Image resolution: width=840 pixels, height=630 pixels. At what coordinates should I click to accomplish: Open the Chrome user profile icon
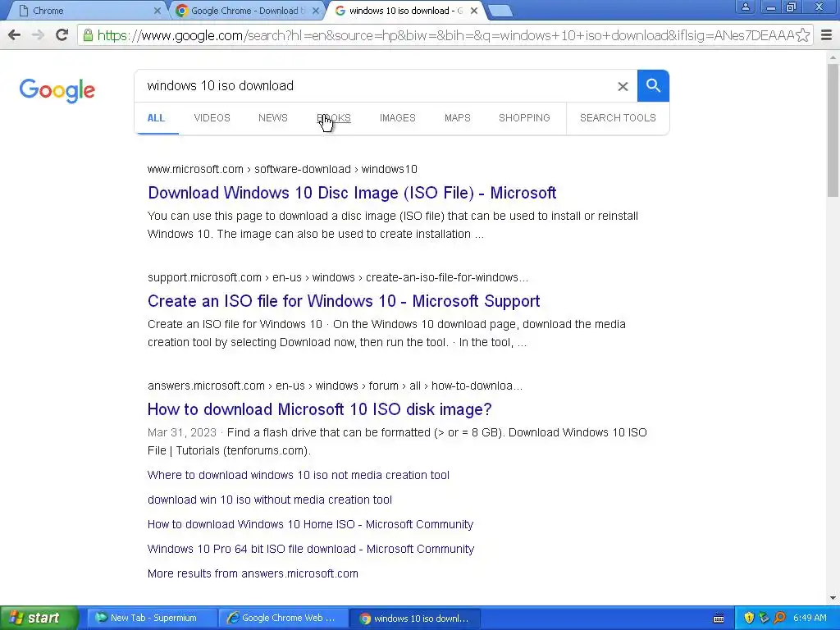pos(745,7)
